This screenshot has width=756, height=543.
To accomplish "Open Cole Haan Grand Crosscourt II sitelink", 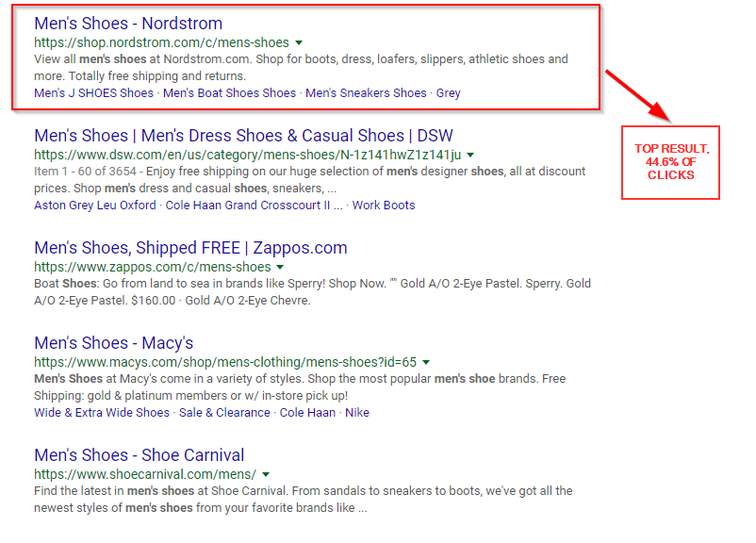I will pos(255,206).
